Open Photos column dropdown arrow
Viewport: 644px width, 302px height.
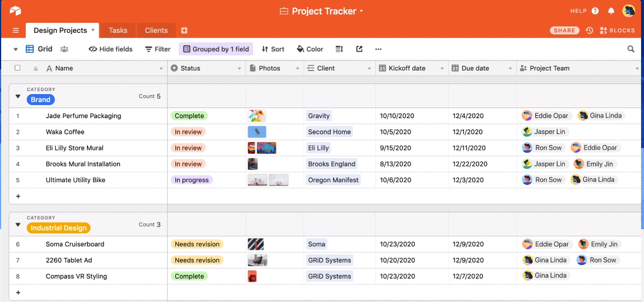pos(298,69)
